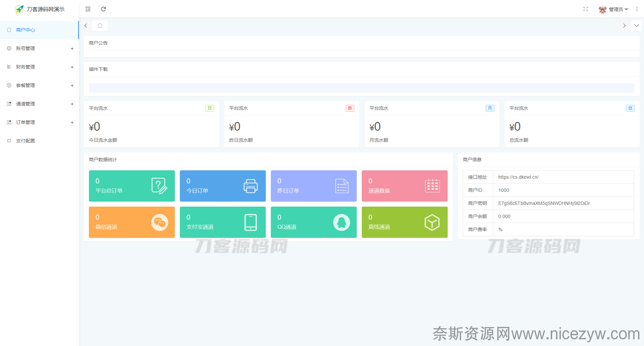644x346 pixels.
Task: Click the document icon on 昨日订单 tile
Action: (342, 186)
